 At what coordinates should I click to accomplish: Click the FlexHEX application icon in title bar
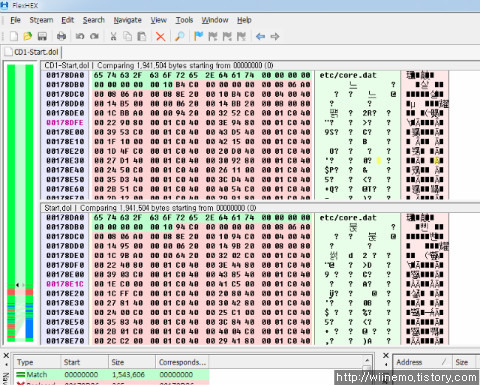(x=4, y=5)
